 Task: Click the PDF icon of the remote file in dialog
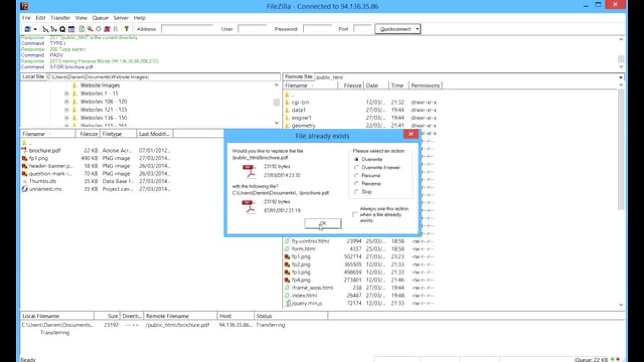(250, 171)
